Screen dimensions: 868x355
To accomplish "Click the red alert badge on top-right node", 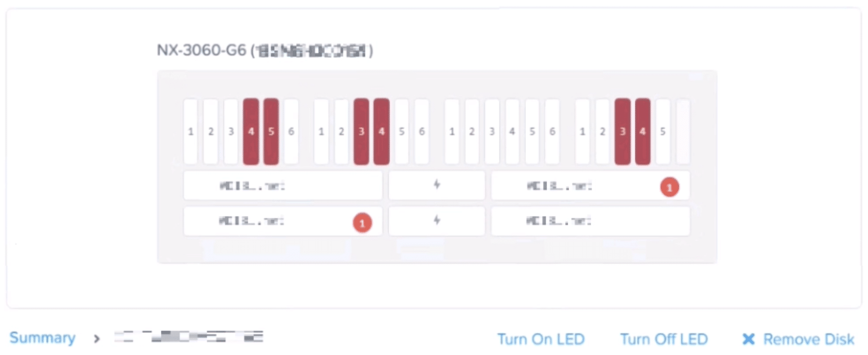I will [x=669, y=187].
